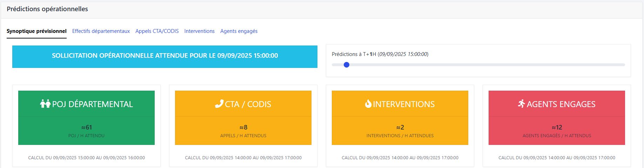The height and width of the screenshot is (168, 644).
Task: Click the Agents Engagés card calculation period text
Action: [x=557, y=158]
